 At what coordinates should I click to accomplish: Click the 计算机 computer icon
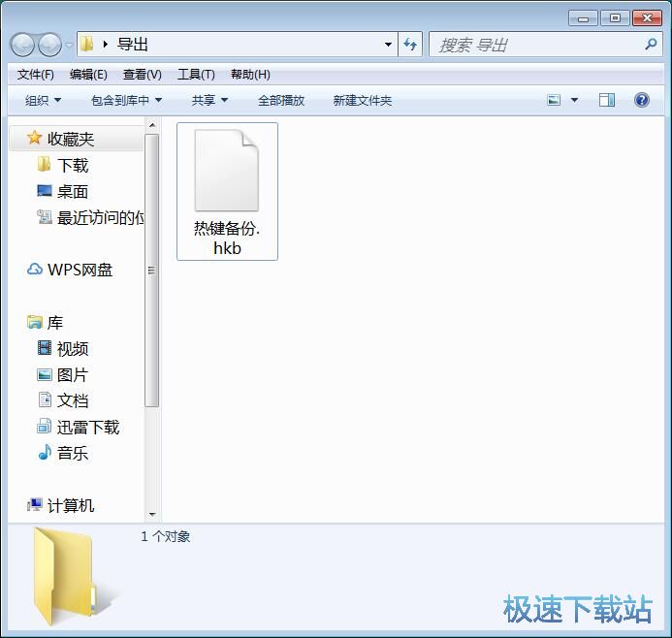[x=34, y=505]
